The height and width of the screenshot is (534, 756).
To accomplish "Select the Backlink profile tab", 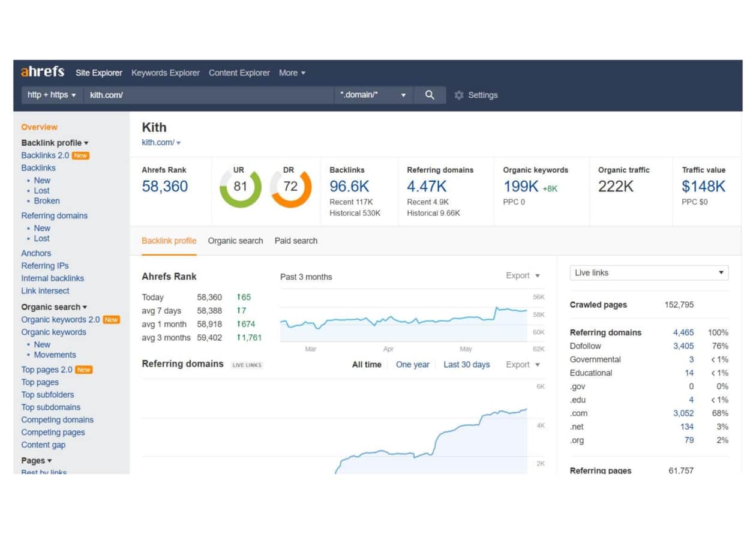I will pos(169,241).
